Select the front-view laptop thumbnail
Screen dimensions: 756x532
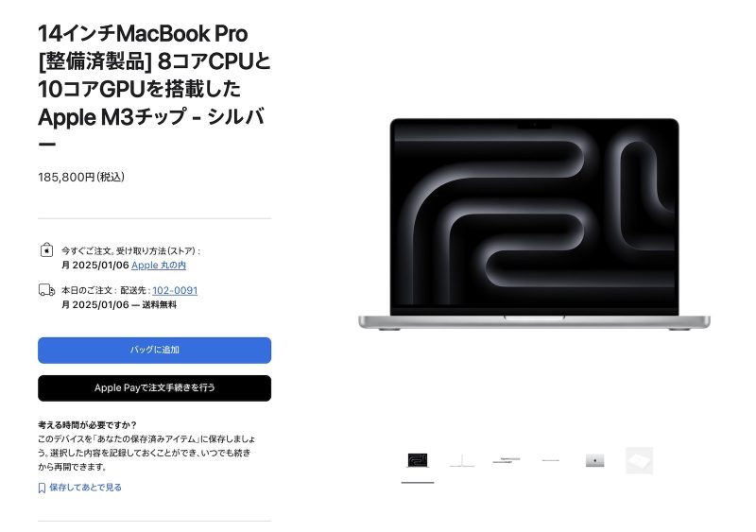pos(418,460)
